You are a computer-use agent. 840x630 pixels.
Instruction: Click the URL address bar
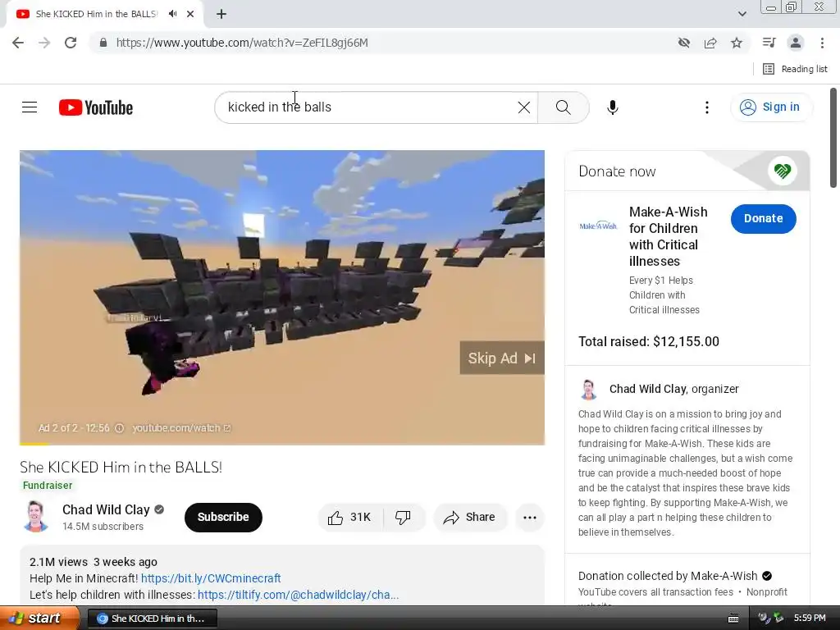click(386, 43)
